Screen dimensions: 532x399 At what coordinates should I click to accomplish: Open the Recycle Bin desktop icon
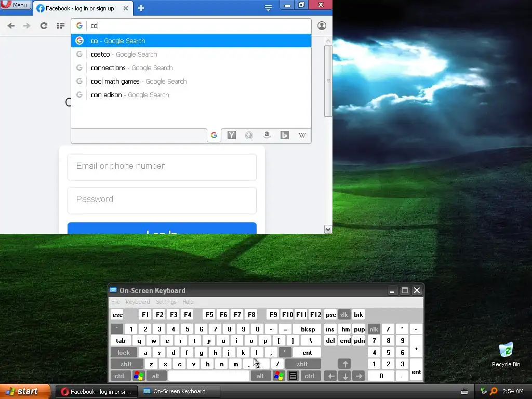pos(506,354)
